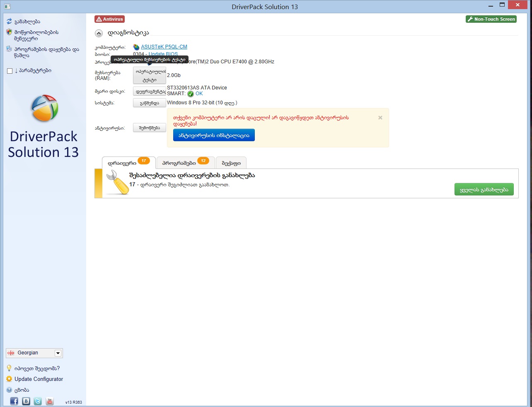The width and height of the screenshot is (532, 407).
Task: Click the Update BIOS link
Action: coord(163,54)
